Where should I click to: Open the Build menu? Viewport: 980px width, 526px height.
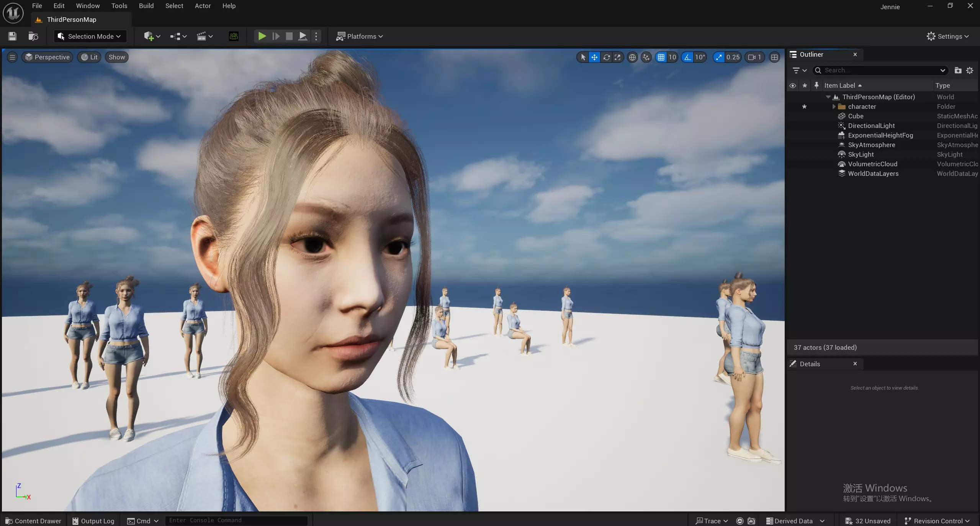(146, 6)
